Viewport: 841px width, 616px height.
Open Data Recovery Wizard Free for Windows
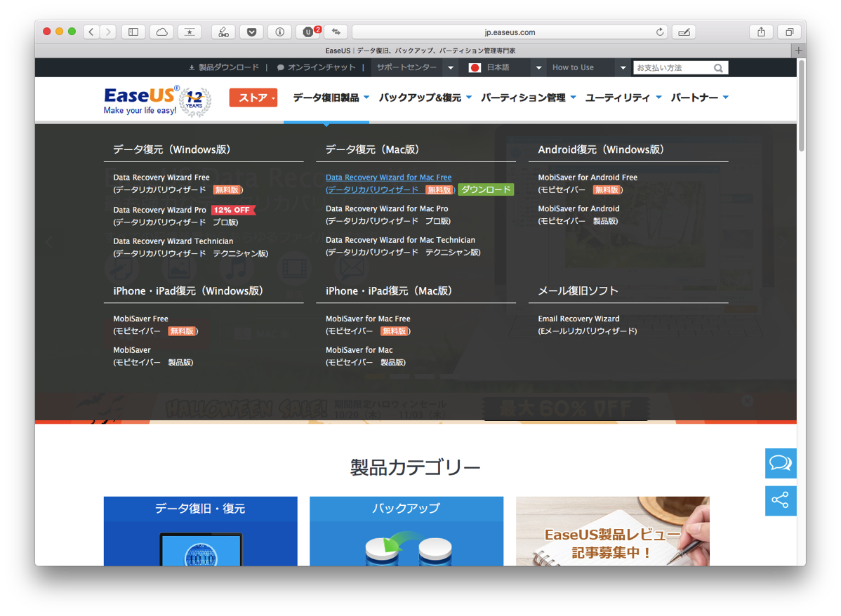click(x=178, y=183)
